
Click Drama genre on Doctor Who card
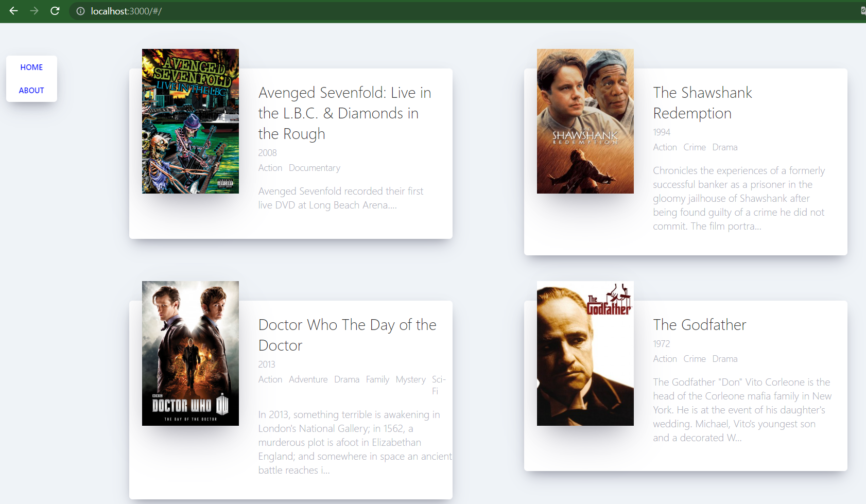coord(347,379)
